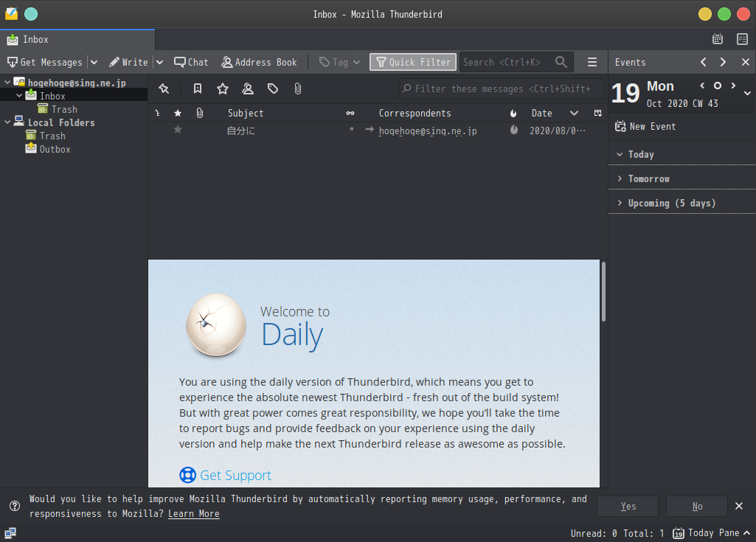Create a New Event
Image resolution: width=756 pixels, height=542 pixels.
coord(645,126)
